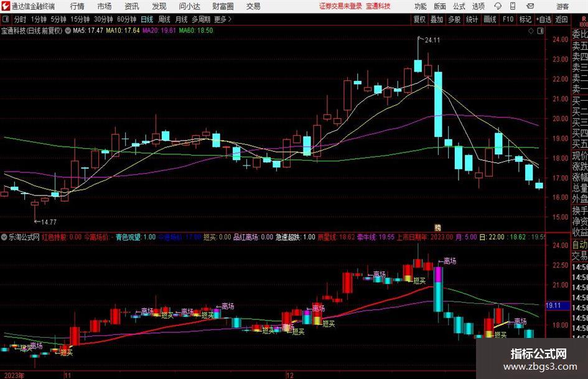Open the 交易 menu

(x=253, y=6)
